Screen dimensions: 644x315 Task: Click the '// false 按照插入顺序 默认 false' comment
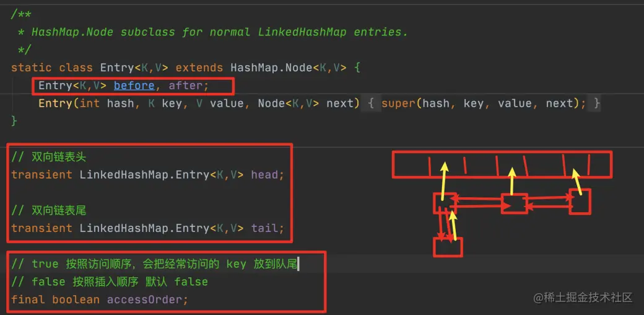[x=109, y=282]
